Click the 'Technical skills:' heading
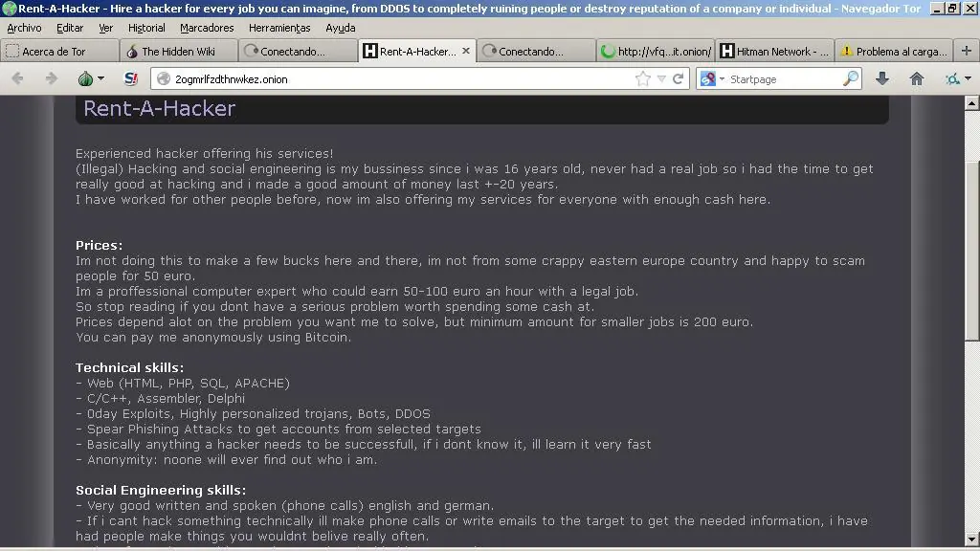 click(129, 368)
